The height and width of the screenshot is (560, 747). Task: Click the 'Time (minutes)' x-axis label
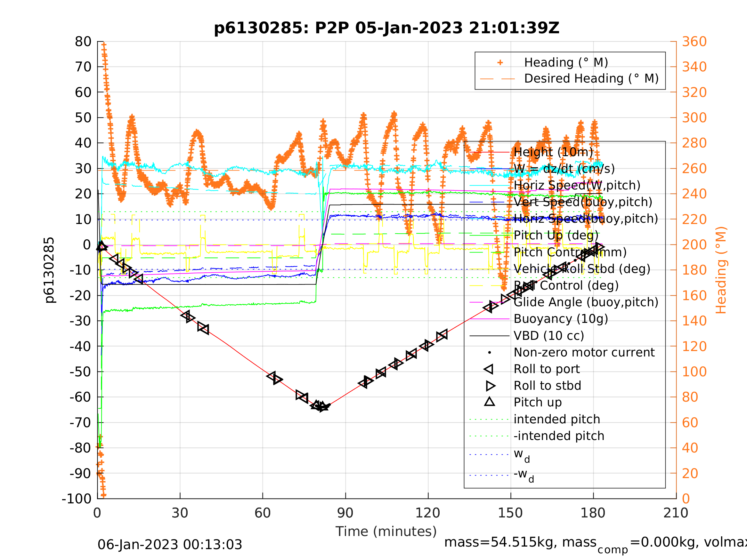386,531
